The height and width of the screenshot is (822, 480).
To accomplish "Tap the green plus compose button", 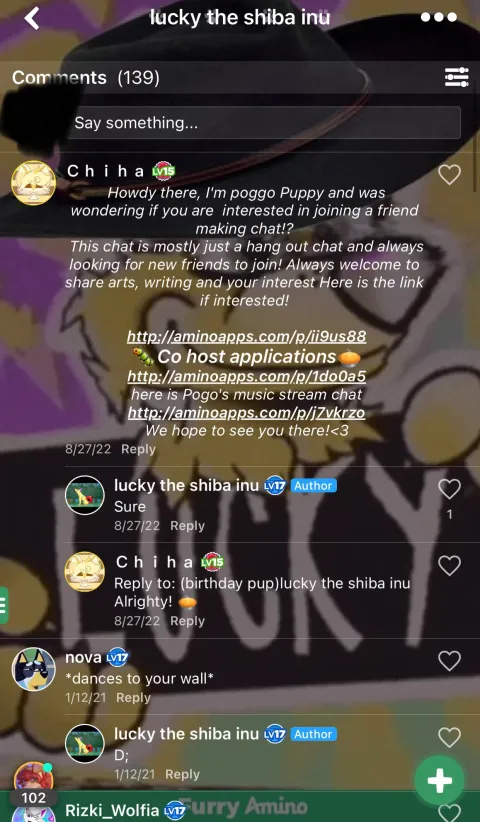I will 439,781.
